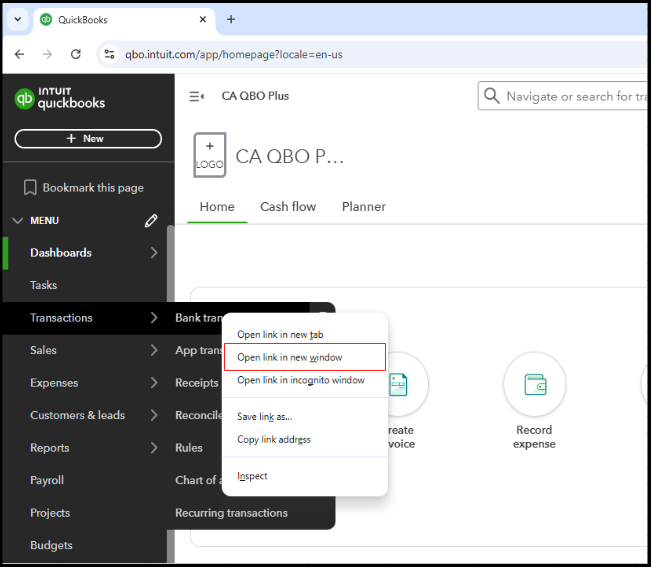The height and width of the screenshot is (567, 651).
Task: Collapse the MENU section chevron
Action: (x=17, y=220)
